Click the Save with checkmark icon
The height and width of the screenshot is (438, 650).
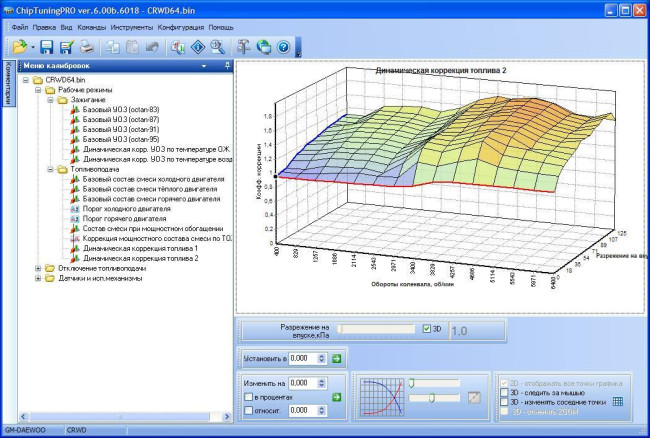(x=66, y=47)
